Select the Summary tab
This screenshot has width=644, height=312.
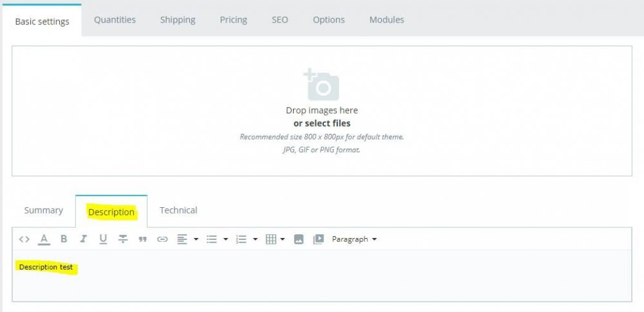point(44,210)
